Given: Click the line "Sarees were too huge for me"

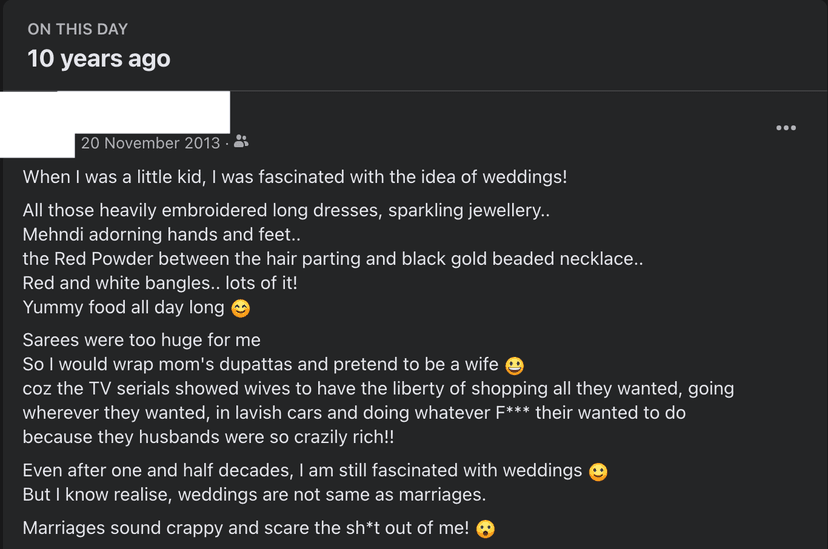Looking at the screenshot, I should [x=141, y=341].
